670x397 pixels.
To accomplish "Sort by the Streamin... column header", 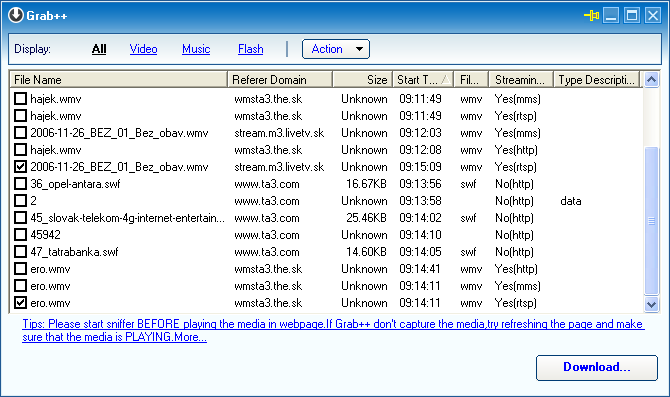I will tap(521, 79).
